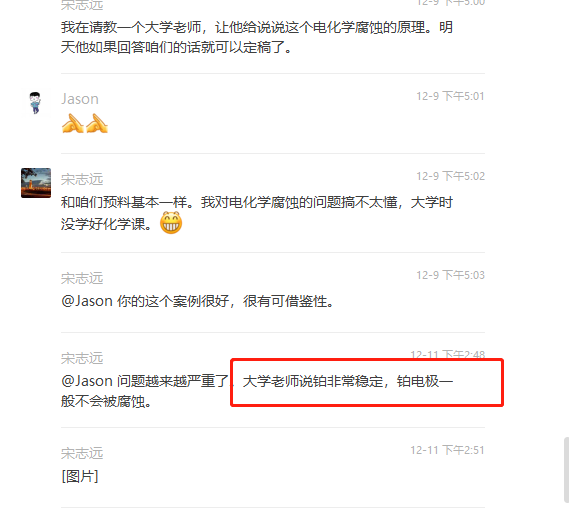Click 宋志远 name above 问题越来越严重了 message

(82, 358)
